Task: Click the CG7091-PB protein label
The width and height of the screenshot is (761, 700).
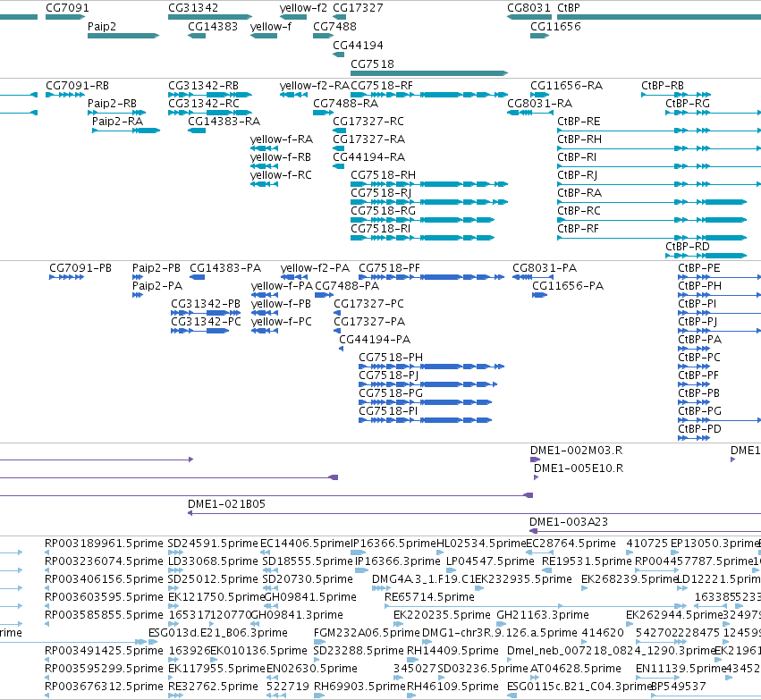Action: pyautogui.click(x=80, y=268)
